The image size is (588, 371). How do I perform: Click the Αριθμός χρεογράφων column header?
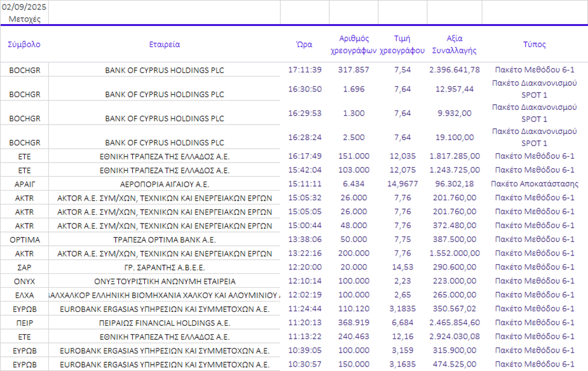354,44
